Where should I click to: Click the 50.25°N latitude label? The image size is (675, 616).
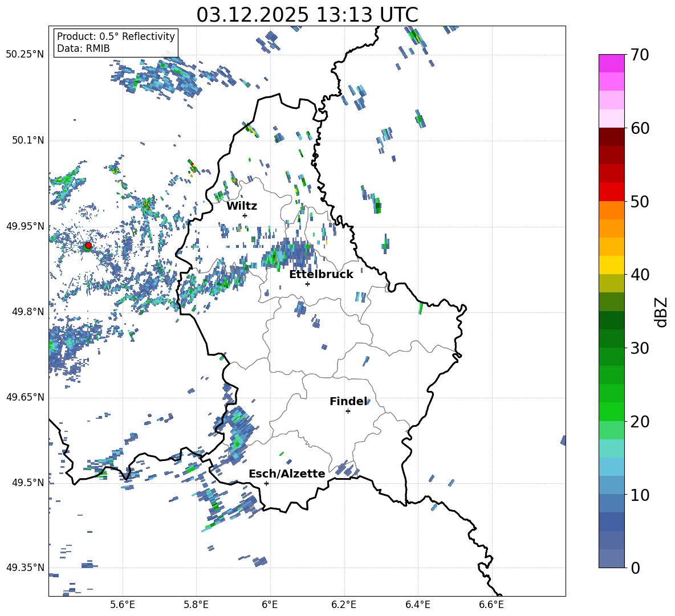[x=25, y=55]
